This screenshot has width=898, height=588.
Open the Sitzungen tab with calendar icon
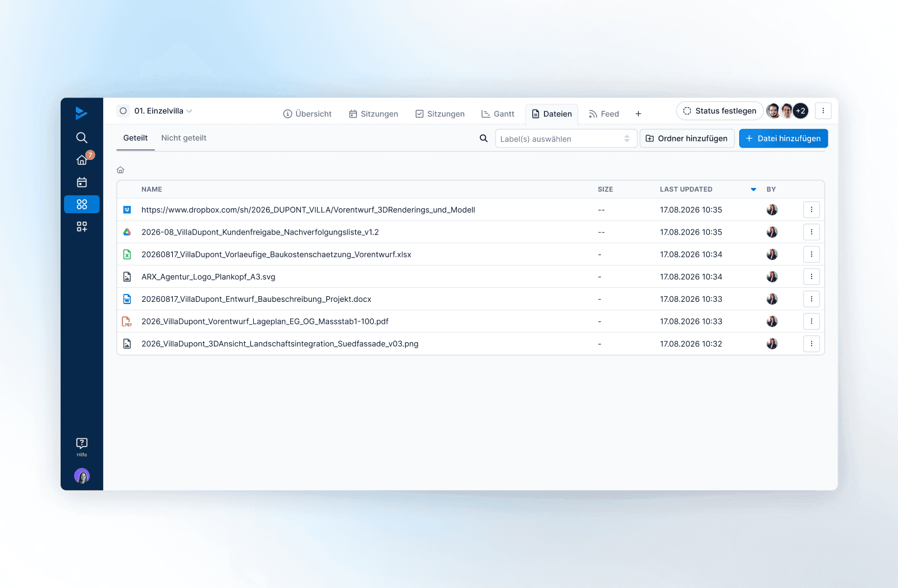(374, 114)
